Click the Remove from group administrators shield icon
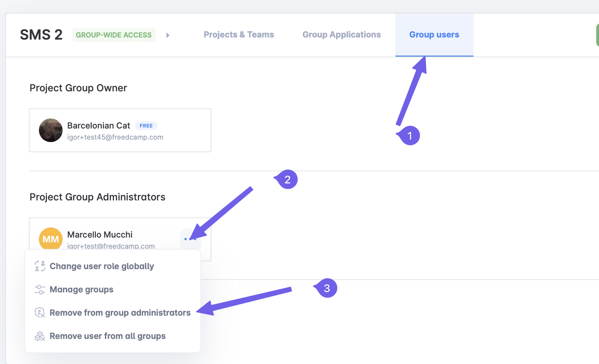599x364 pixels. click(40, 313)
